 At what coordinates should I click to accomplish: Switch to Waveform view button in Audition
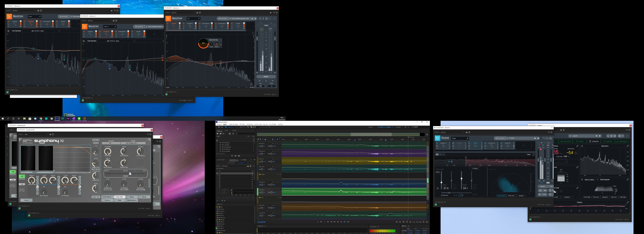pyautogui.click(x=221, y=127)
